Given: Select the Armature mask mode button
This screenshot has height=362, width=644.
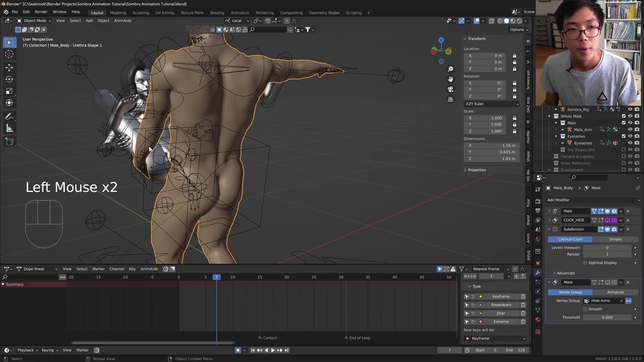Looking at the screenshot, I should coord(615,292).
